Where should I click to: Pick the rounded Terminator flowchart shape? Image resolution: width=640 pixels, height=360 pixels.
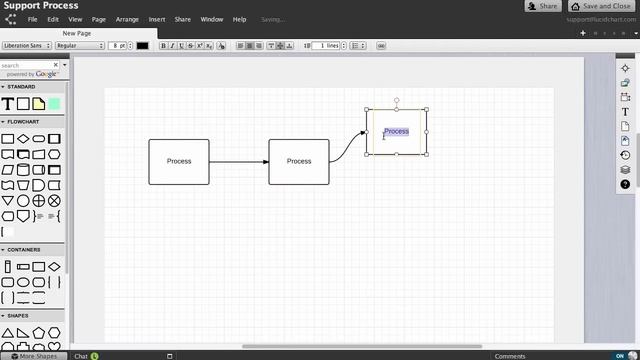pos(39,139)
